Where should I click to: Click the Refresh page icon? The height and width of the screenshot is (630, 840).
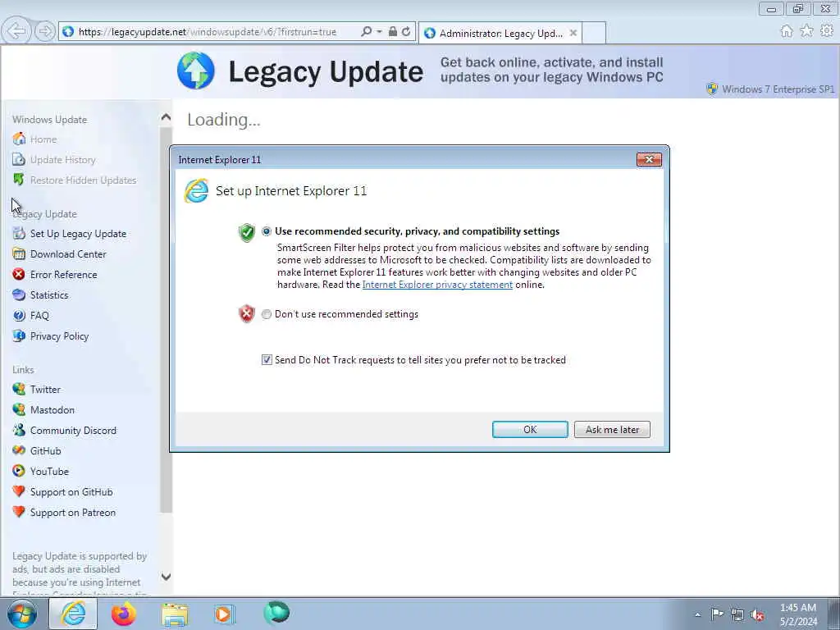click(406, 32)
